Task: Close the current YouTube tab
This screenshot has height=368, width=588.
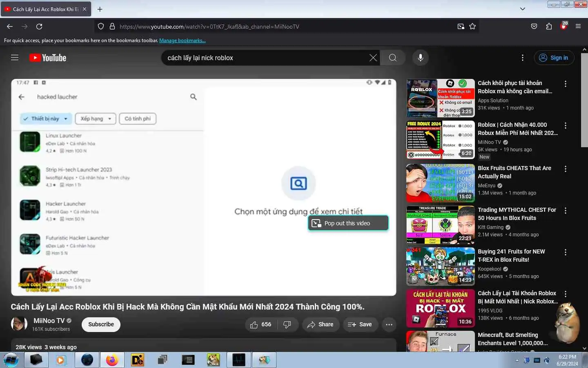Action: point(85,9)
